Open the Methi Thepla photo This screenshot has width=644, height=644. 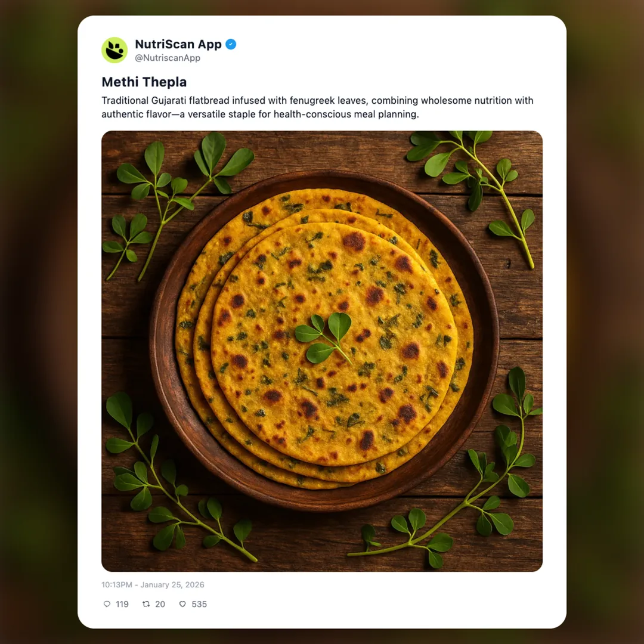322,350
